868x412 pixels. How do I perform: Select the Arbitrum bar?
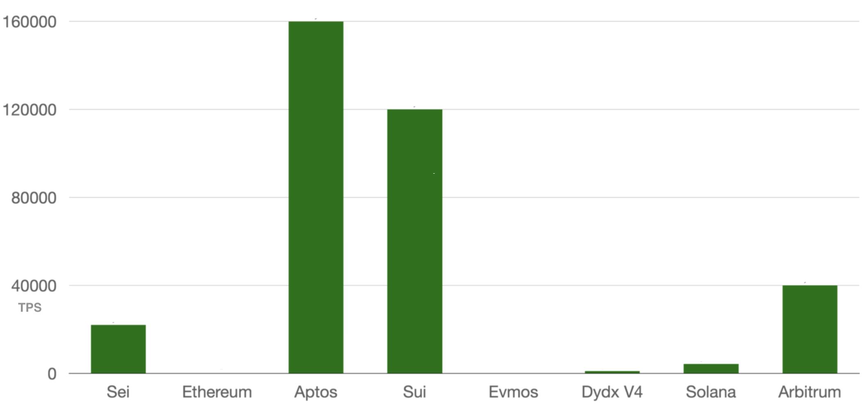point(809,329)
